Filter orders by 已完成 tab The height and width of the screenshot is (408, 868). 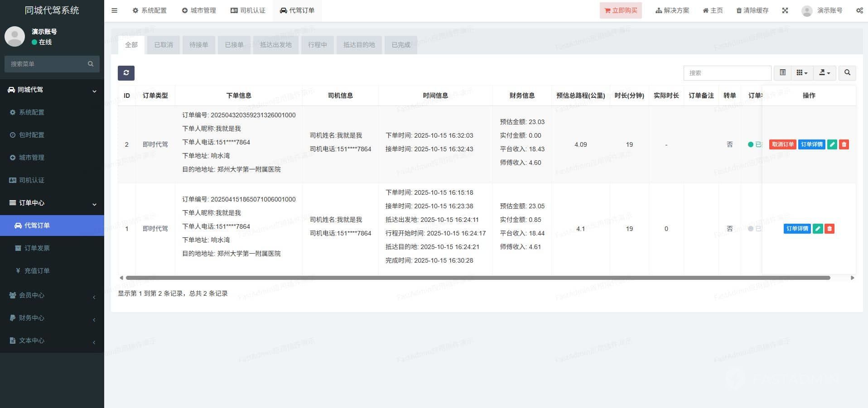(401, 45)
